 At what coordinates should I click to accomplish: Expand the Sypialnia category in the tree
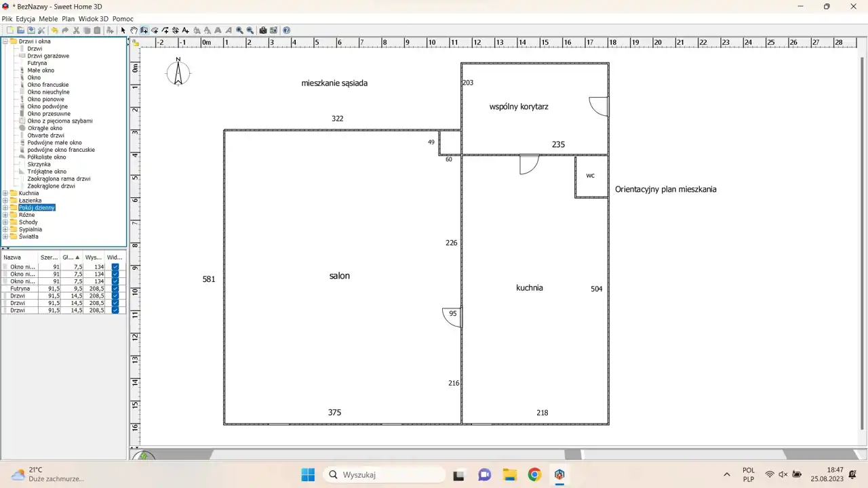(5, 230)
